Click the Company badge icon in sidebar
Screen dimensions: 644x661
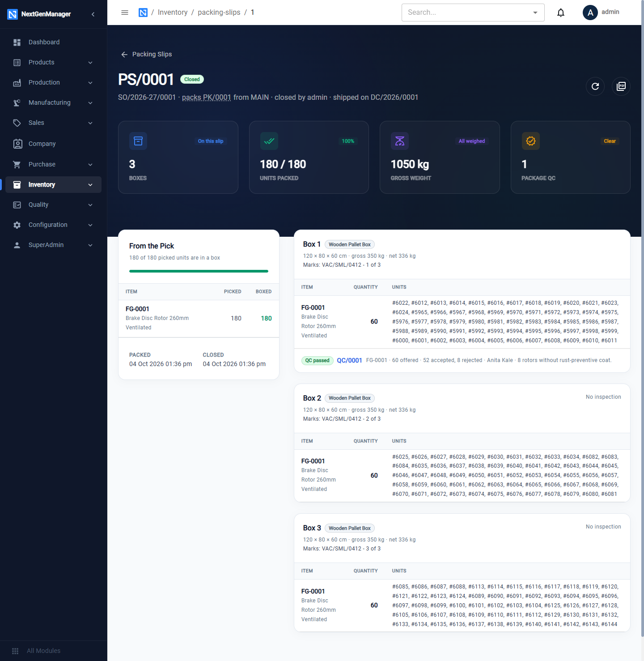coord(17,144)
